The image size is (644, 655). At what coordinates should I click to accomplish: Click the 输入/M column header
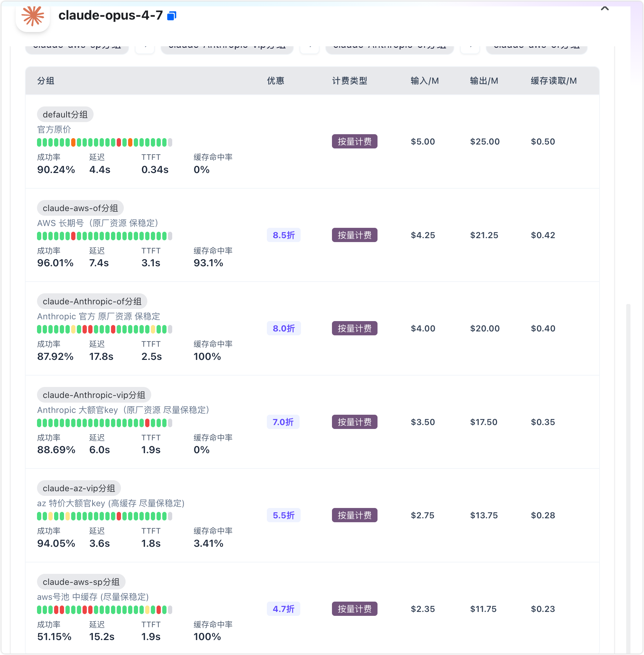[424, 81]
